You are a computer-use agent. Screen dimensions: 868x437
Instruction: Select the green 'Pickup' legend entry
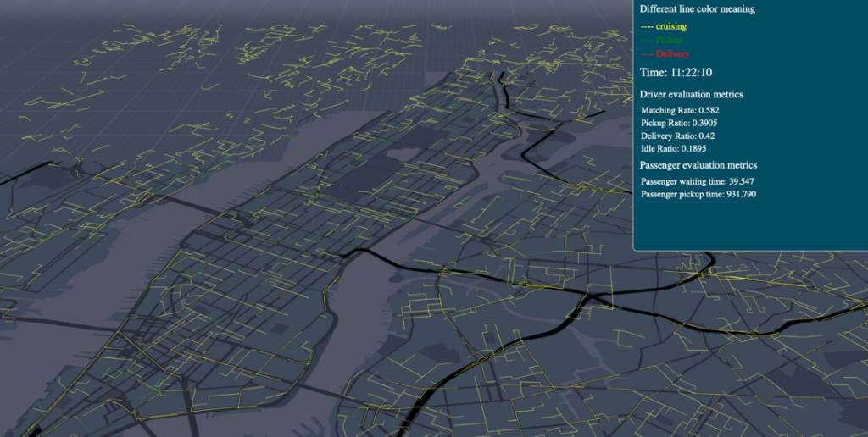(x=661, y=41)
